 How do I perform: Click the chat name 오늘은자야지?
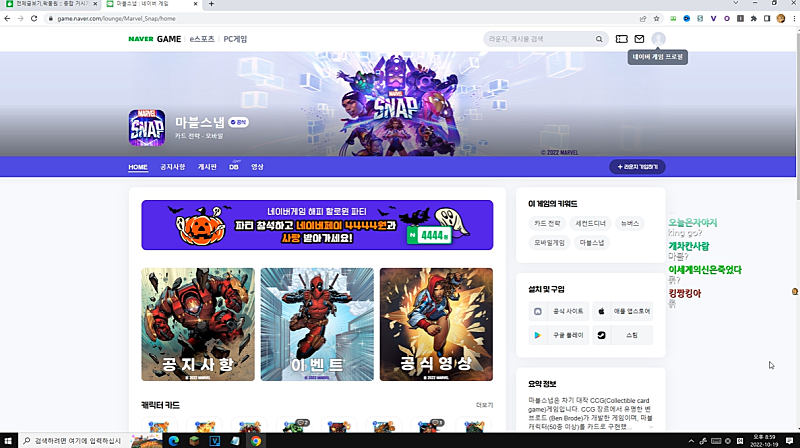coord(693,222)
